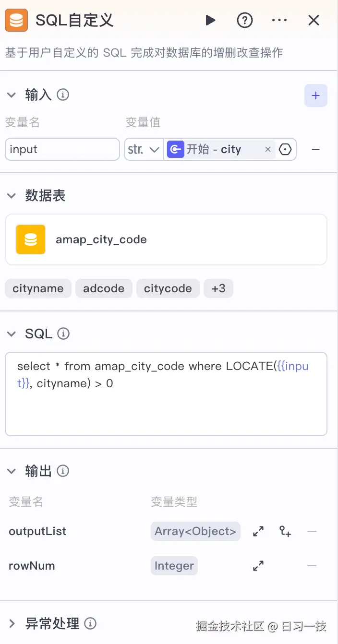Screen dimensions: 338x644
Task: Add a child field to outputList
Action: point(285,531)
